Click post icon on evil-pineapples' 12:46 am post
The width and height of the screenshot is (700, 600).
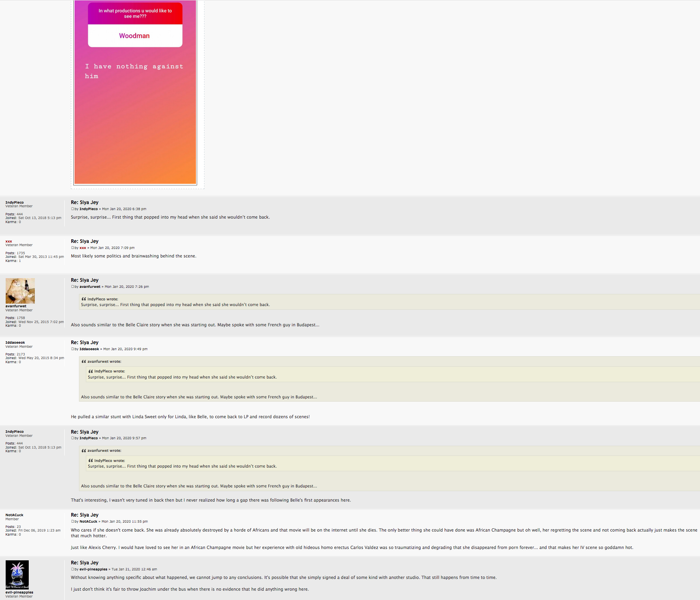tap(72, 569)
